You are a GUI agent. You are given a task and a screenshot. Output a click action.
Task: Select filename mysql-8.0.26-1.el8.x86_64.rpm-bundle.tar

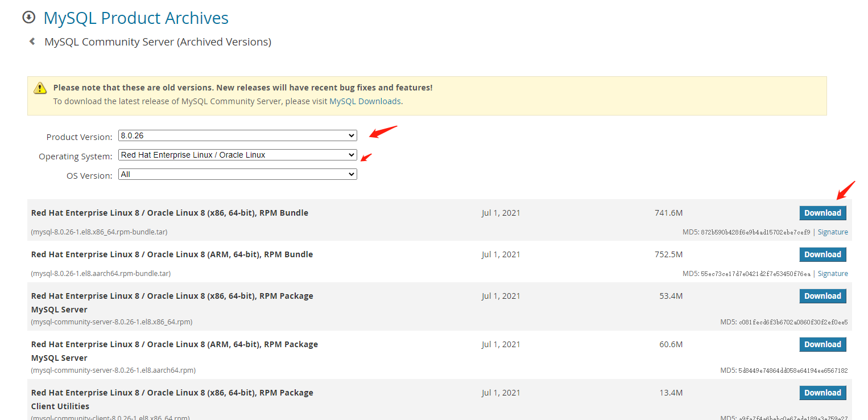point(99,232)
